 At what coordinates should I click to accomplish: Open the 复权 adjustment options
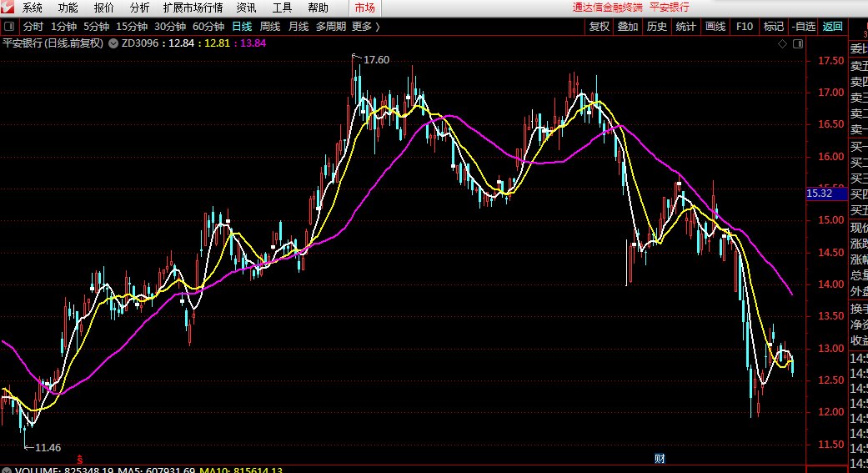(599, 27)
